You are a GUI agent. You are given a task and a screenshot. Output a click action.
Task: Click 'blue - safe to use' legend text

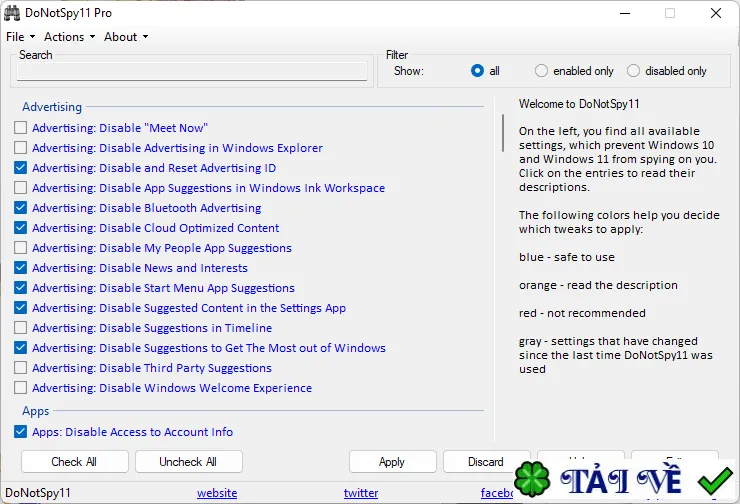567,257
